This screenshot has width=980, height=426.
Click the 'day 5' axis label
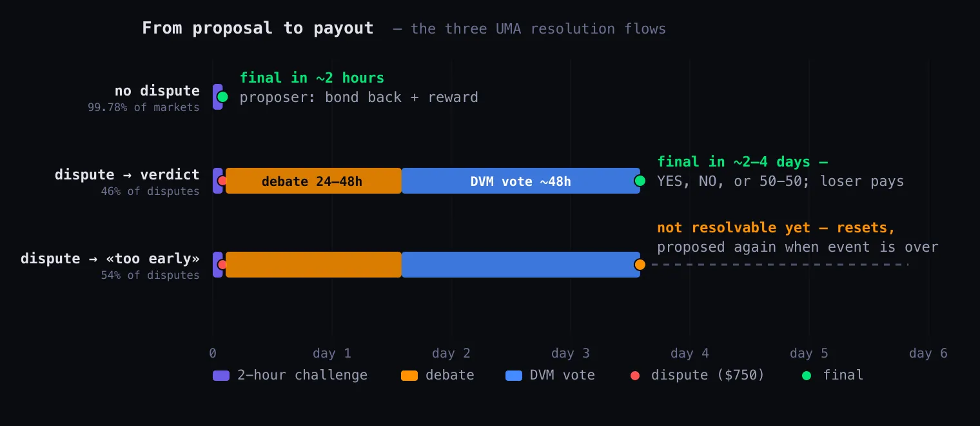point(809,354)
